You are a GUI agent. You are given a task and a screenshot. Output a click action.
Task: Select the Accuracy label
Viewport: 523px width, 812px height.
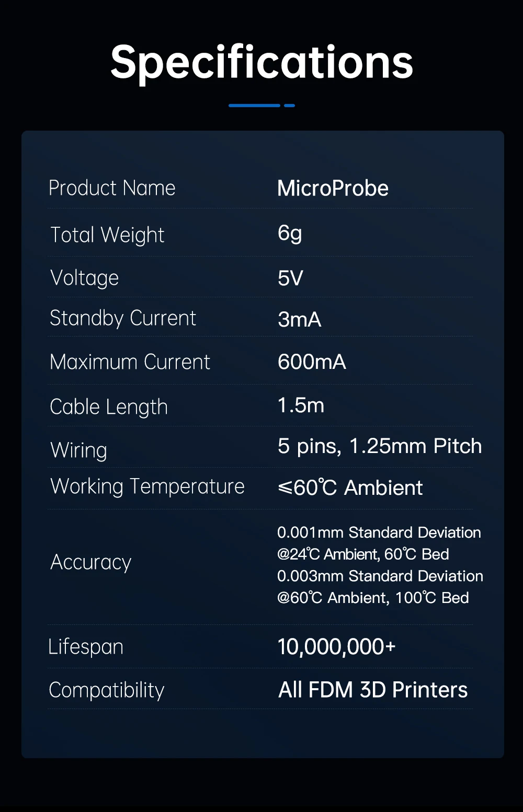coord(90,562)
